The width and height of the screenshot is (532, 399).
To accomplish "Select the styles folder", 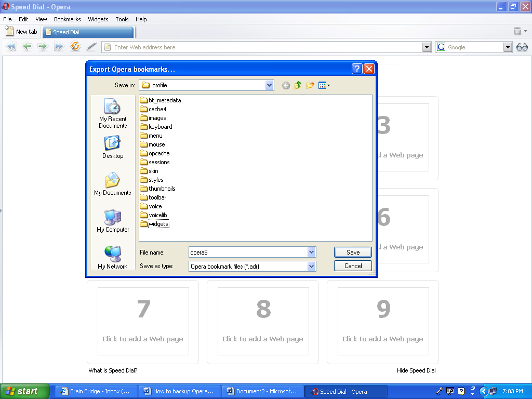I will [152, 179].
